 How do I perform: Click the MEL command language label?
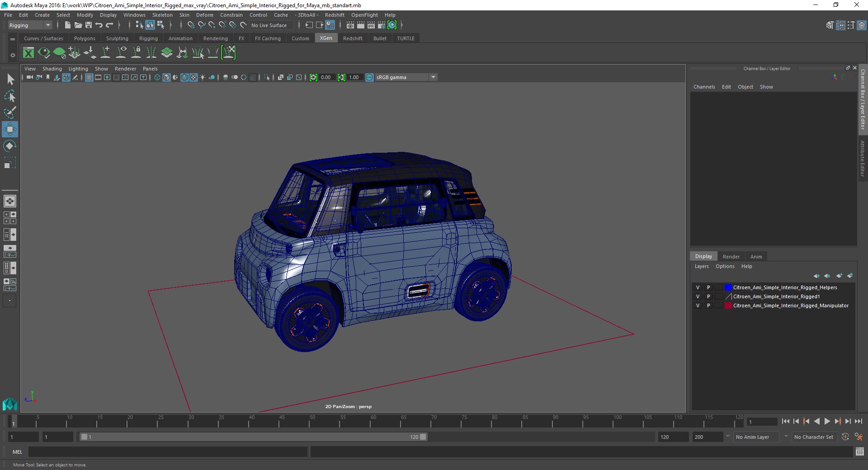(x=17, y=452)
